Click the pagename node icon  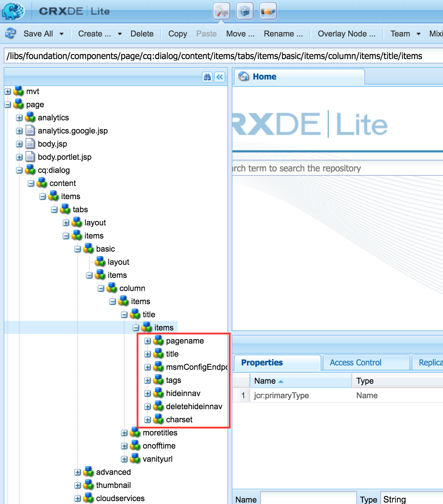158,341
